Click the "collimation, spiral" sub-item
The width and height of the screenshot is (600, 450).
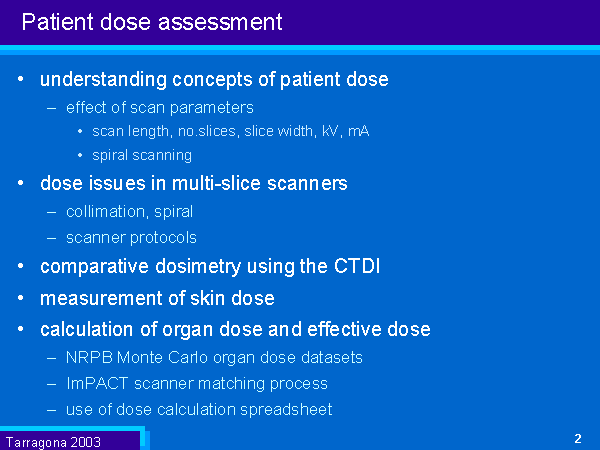click(130, 212)
